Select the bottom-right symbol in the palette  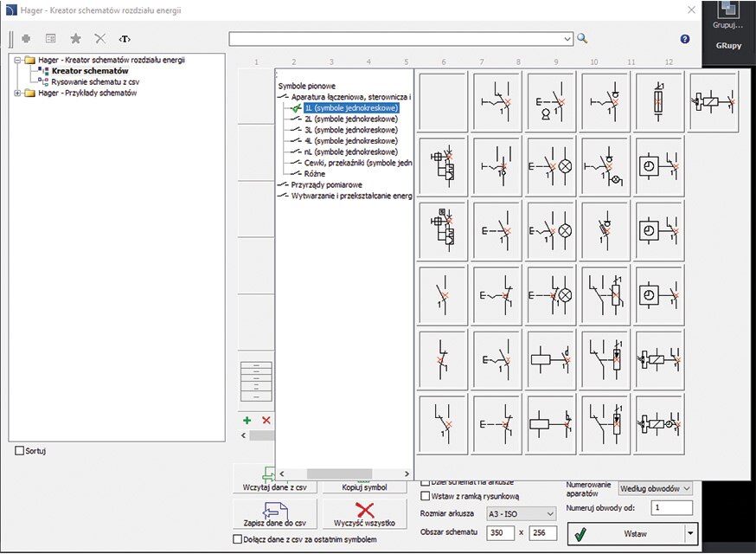pyautogui.click(x=660, y=424)
